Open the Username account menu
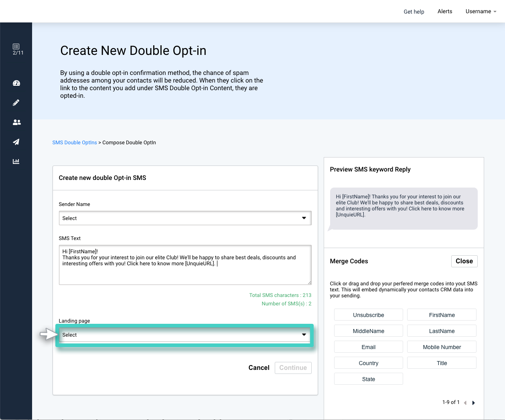The height and width of the screenshot is (420, 505). coord(481,11)
